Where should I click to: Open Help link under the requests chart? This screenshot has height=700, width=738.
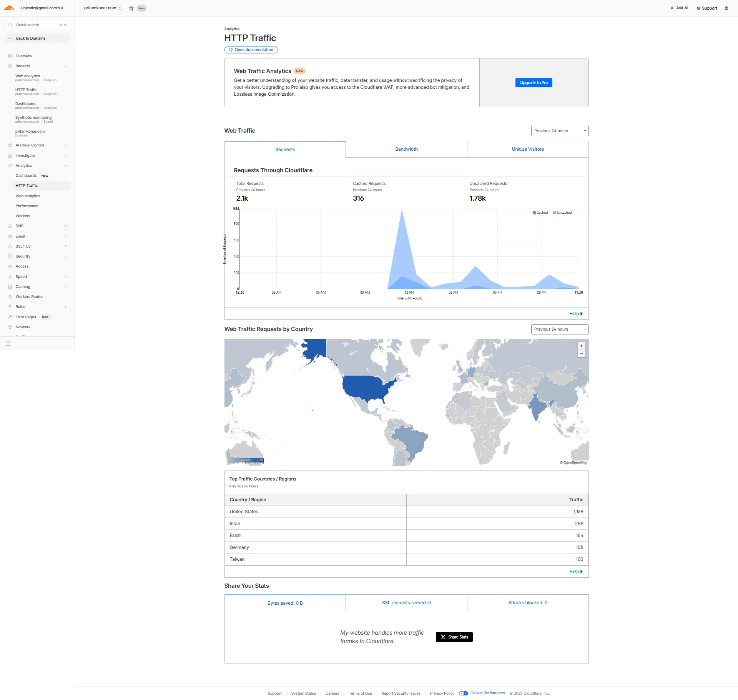576,314
